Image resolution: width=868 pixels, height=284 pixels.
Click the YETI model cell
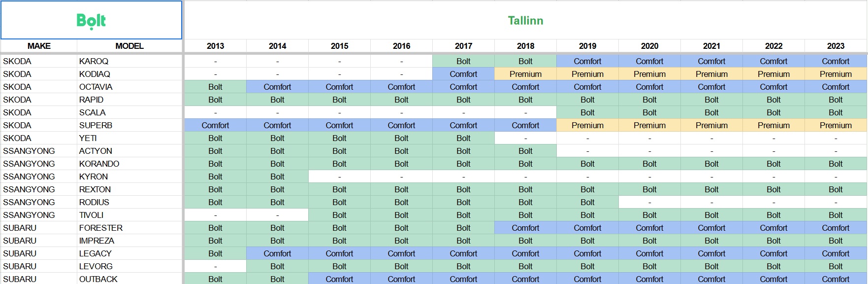tap(129, 138)
